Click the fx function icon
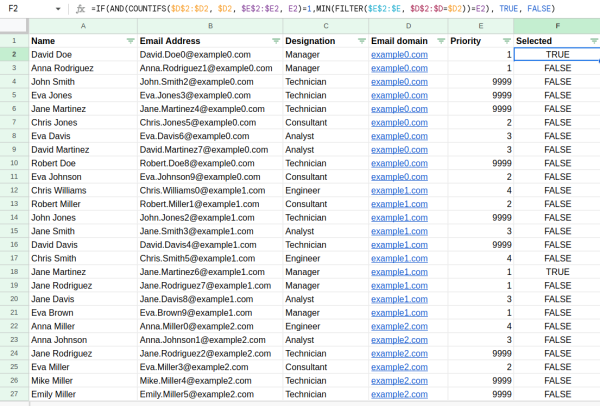Image resolution: width=600 pixels, height=406 pixels. (80, 8)
